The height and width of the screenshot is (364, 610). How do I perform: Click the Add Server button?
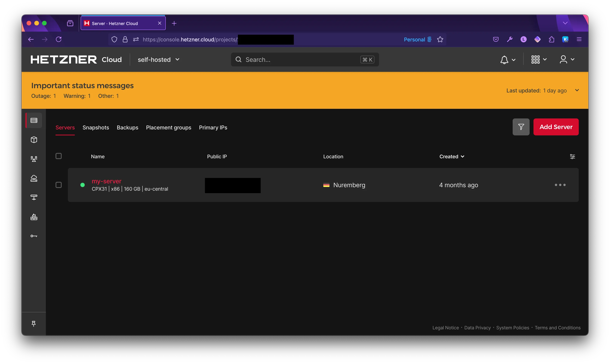click(x=556, y=127)
